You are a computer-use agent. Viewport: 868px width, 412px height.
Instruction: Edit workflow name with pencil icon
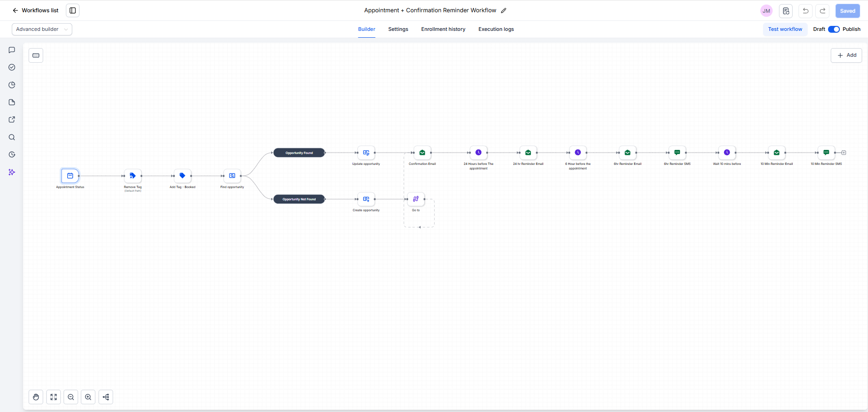[x=503, y=10]
